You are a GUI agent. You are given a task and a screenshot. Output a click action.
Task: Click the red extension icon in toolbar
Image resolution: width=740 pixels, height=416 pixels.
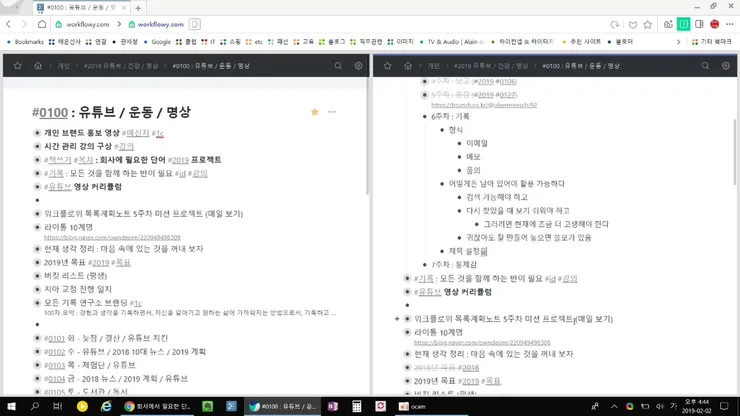pos(715,24)
